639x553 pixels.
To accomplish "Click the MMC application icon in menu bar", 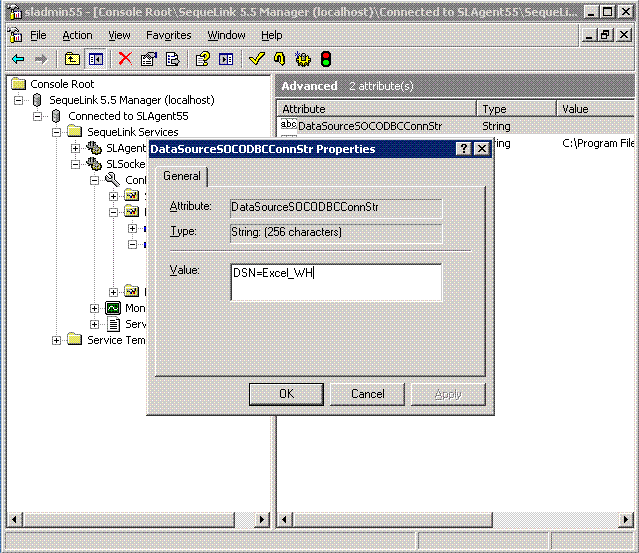I will 15,35.
